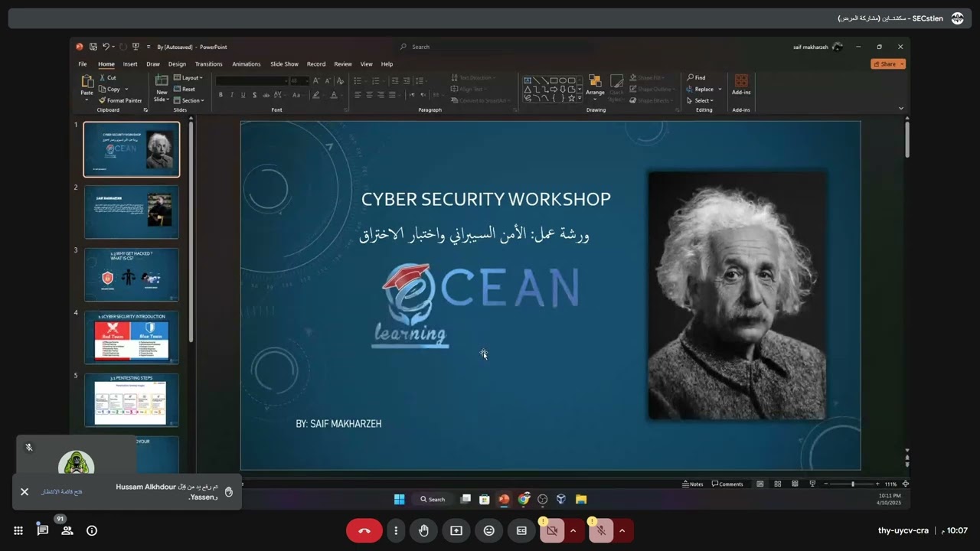
Task: Click Increase Font Size icon
Action: [316, 80]
